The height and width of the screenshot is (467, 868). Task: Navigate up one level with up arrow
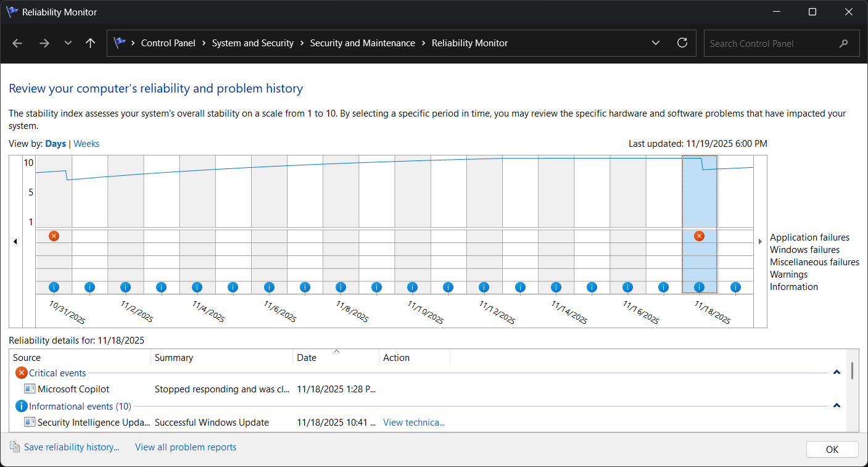coord(90,43)
